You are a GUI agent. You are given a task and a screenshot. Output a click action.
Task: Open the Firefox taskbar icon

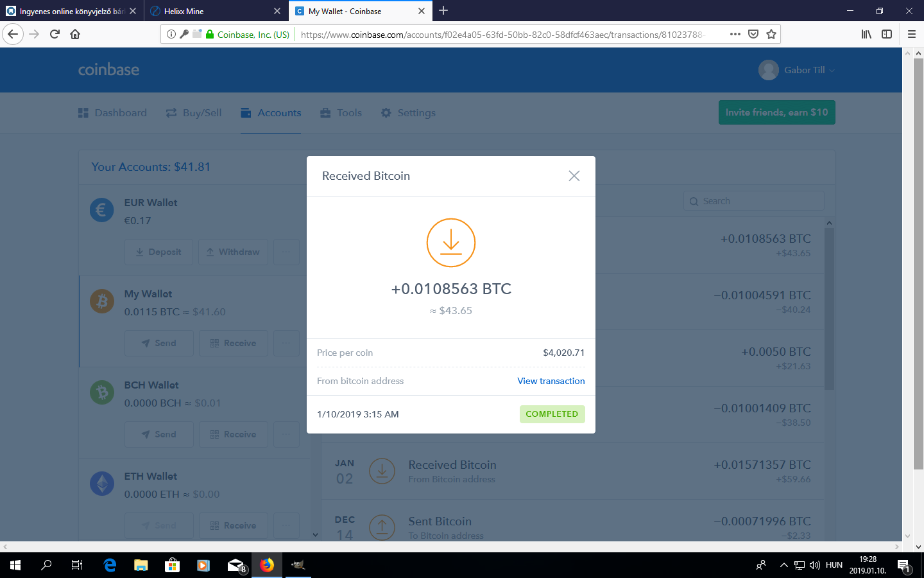(267, 565)
